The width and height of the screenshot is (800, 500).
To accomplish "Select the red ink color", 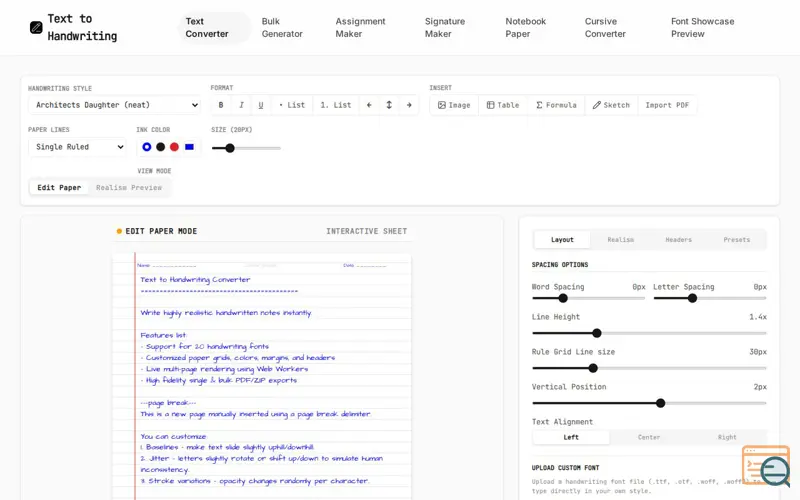I will 174,147.
